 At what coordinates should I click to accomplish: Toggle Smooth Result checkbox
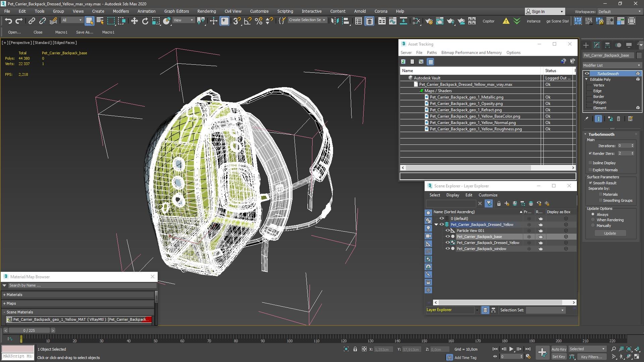(590, 183)
